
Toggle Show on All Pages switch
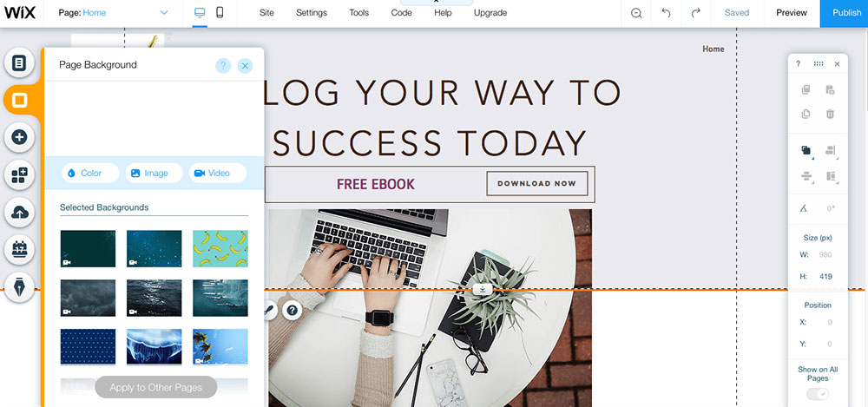click(818, 394)
